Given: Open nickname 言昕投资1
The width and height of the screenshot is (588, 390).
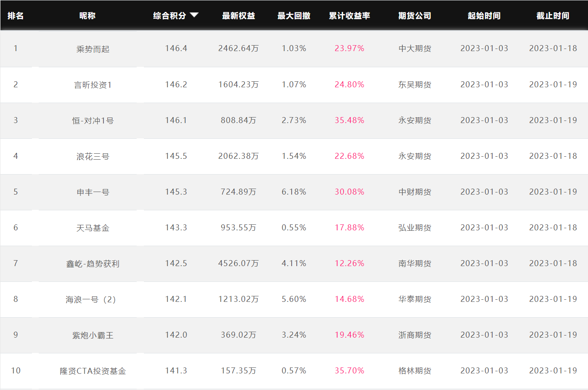Looking at the screenshot, I should (93, 85).
